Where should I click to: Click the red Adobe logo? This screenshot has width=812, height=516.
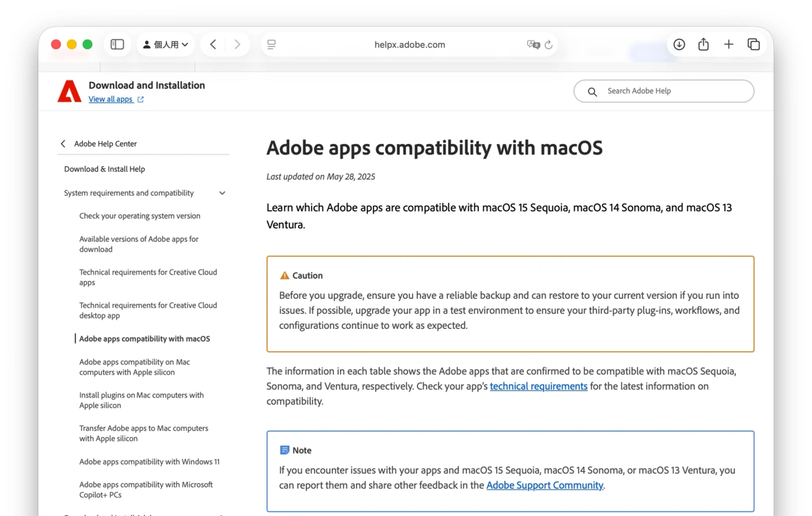(69, 91)
